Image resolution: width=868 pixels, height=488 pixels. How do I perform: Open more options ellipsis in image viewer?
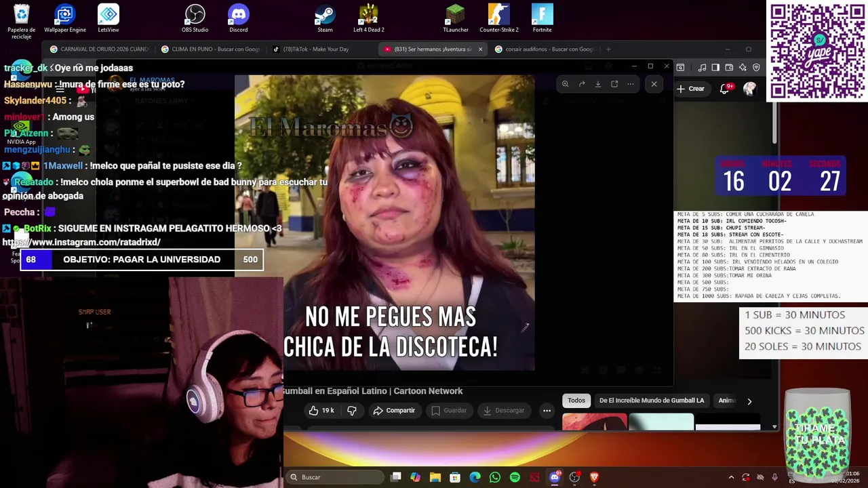tap(631, 84)
